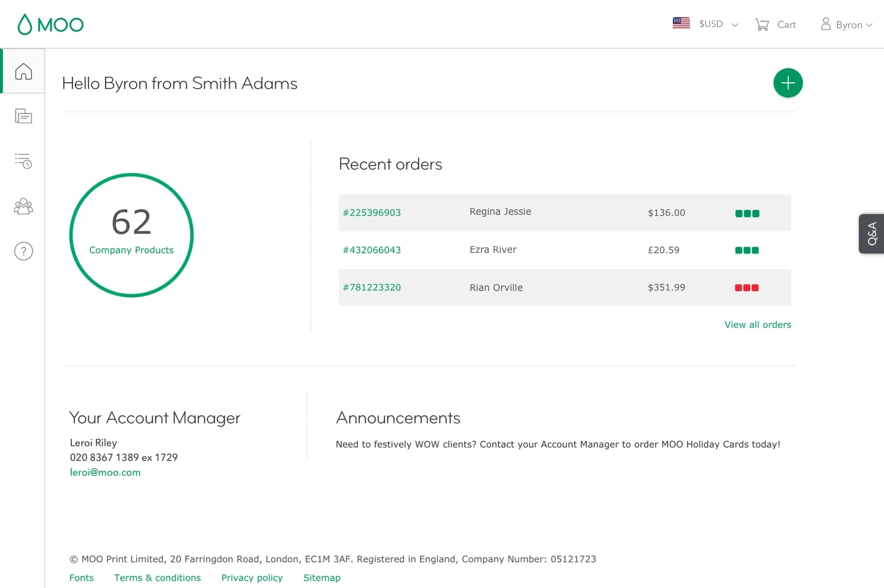884x588 pixels.
Task: Open the Q&A side tab
Action: tap(872, 234)
